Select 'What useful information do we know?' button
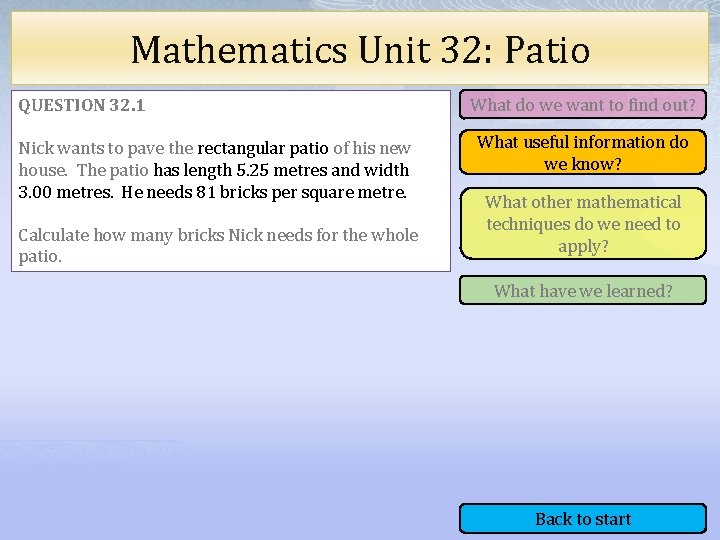 (x=583, y=152)
